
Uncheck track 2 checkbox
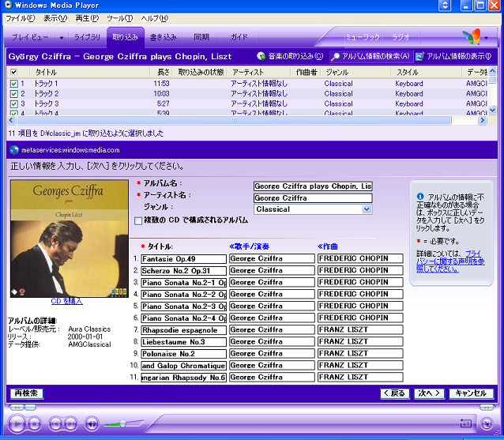click(x=13, y=94)
